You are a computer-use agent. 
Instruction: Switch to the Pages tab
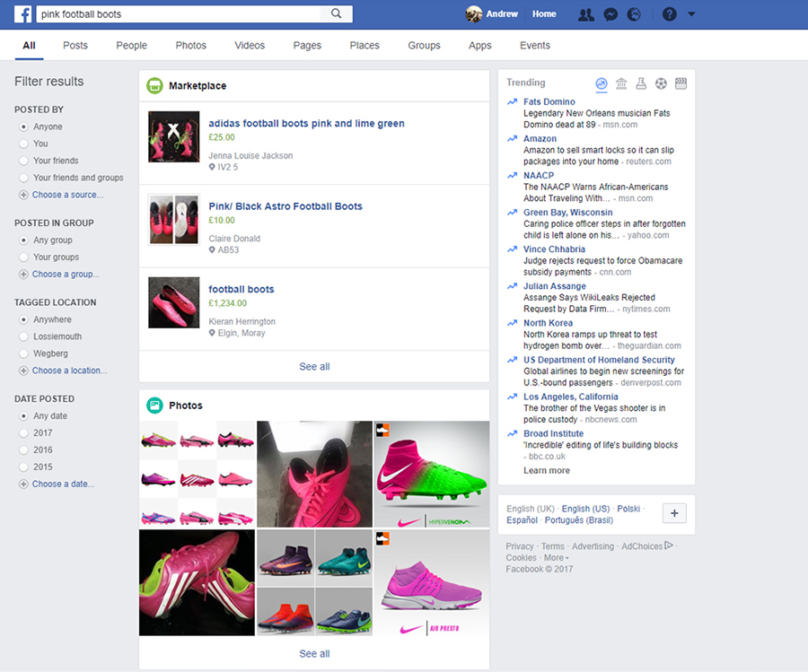click(307, 46)
